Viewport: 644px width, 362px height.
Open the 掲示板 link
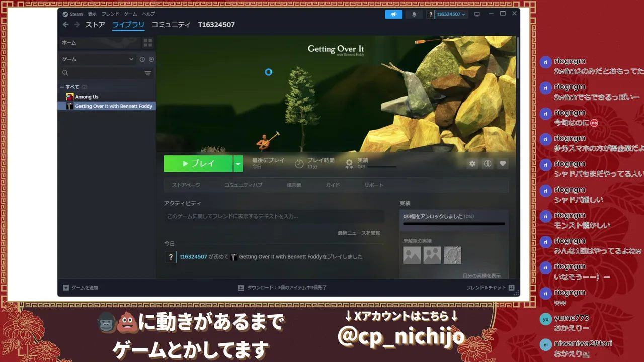pos(294,185)
